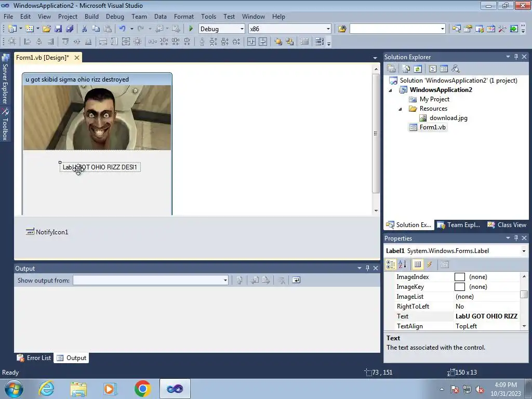Click View Class Diagram icon
Screen dimensions: 532x399
point(455,69)
